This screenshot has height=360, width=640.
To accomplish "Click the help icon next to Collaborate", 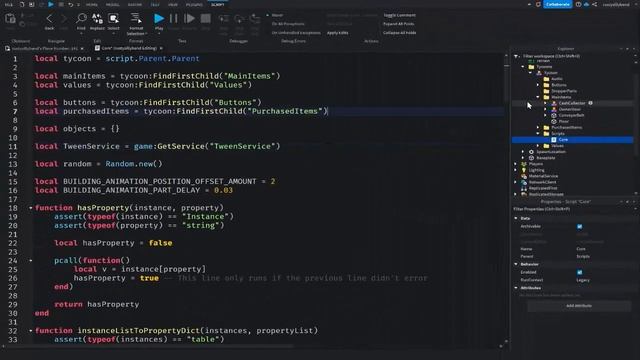I will [x=578, y=4].
